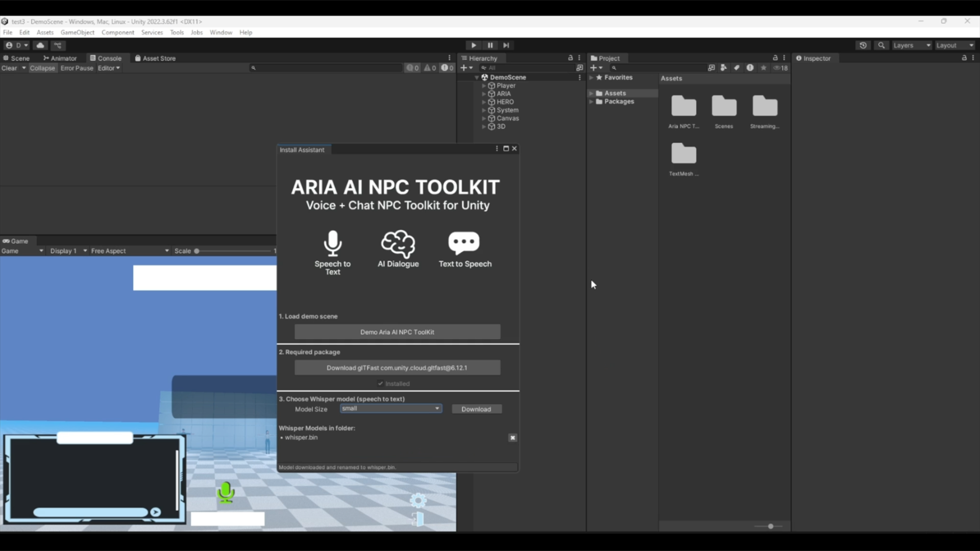The image size is (980, 551).
Task: Open the GameObject menu
Action: pos(77,32)
